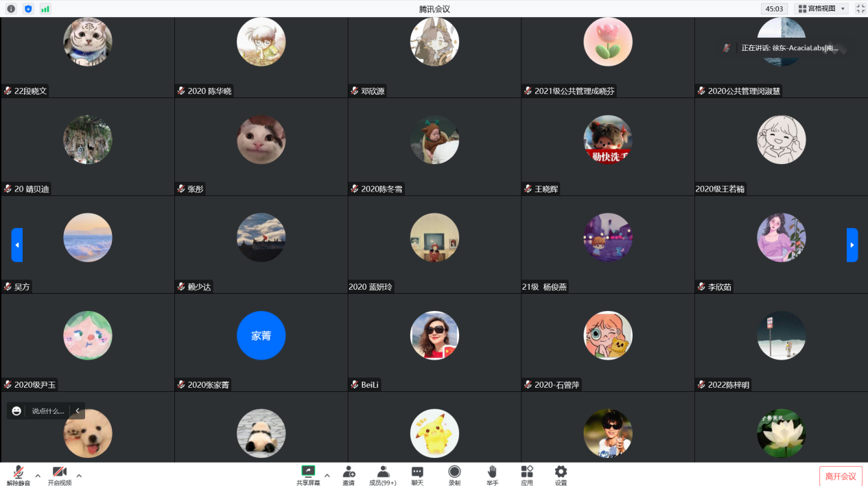Go to next participant page arrow
Viewport: 868px width, 486px height.
852,245
